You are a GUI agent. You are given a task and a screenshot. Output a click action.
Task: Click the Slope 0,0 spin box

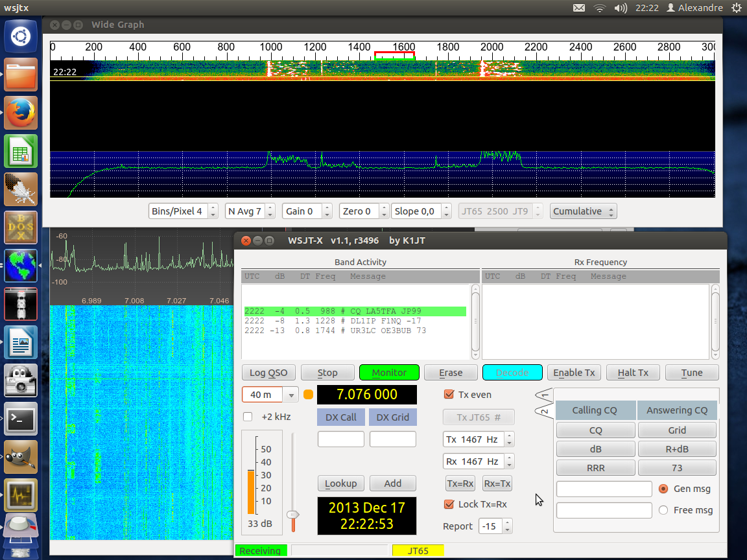(421, 211)
